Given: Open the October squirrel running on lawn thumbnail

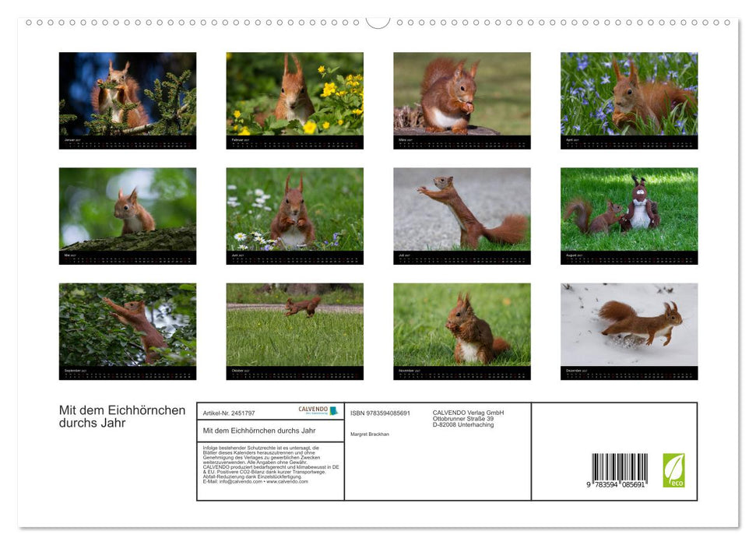Looking at the screenshot, I should click(x=294, y=332).
